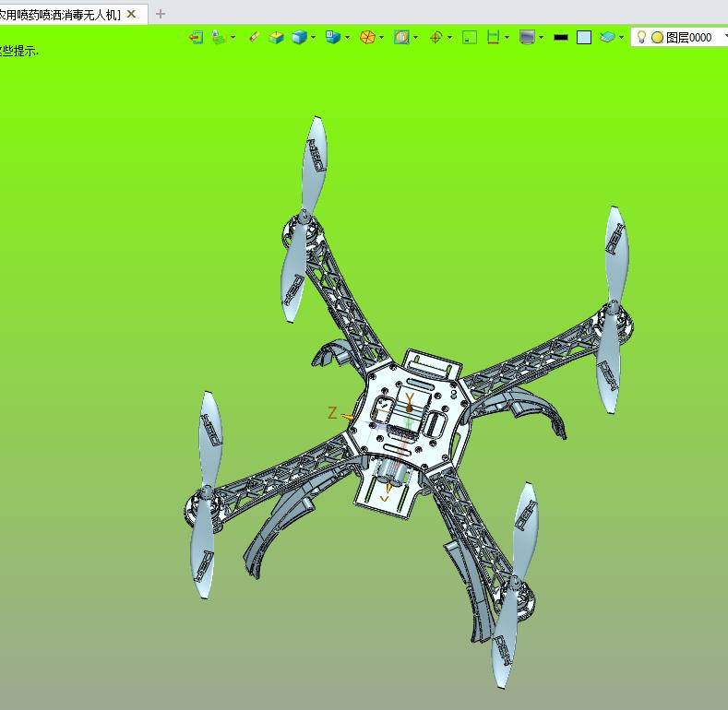Image resolution: width=728 pixels, height=710 pixels.
Task: Select the blue shaded cube display icon
Action: [300, 37]
